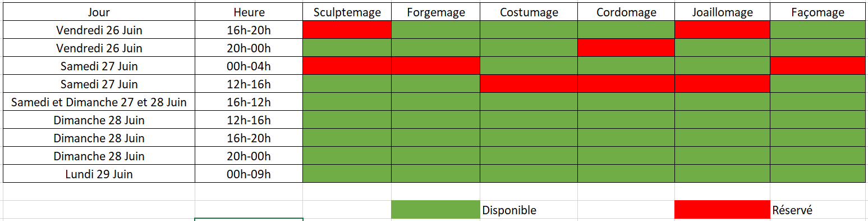Click the Lundi 29 Juin cell
Image resolution: width=868 pixels, height=221 pixels.
(99, 174)
